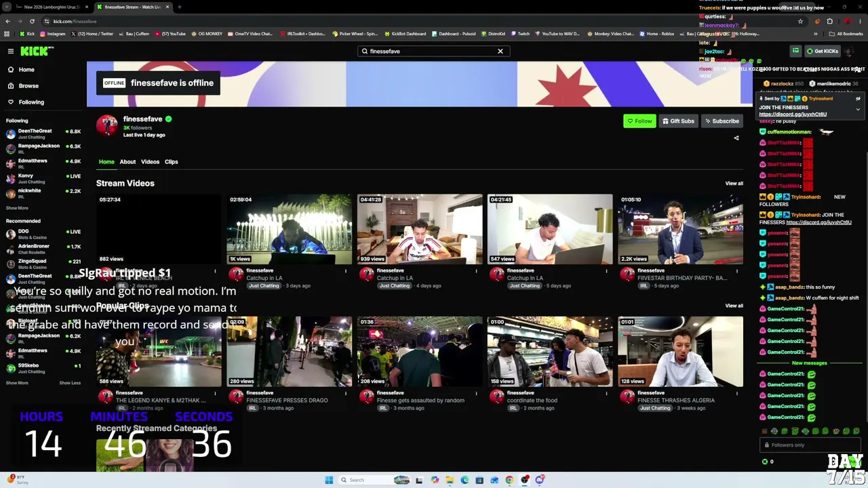
Task: Go to Home in Kick sidebar
Action: (26, 69)
